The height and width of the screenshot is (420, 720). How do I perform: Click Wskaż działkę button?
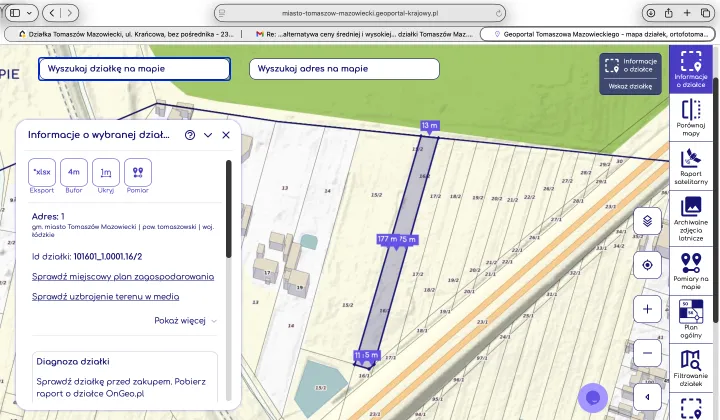630,86
